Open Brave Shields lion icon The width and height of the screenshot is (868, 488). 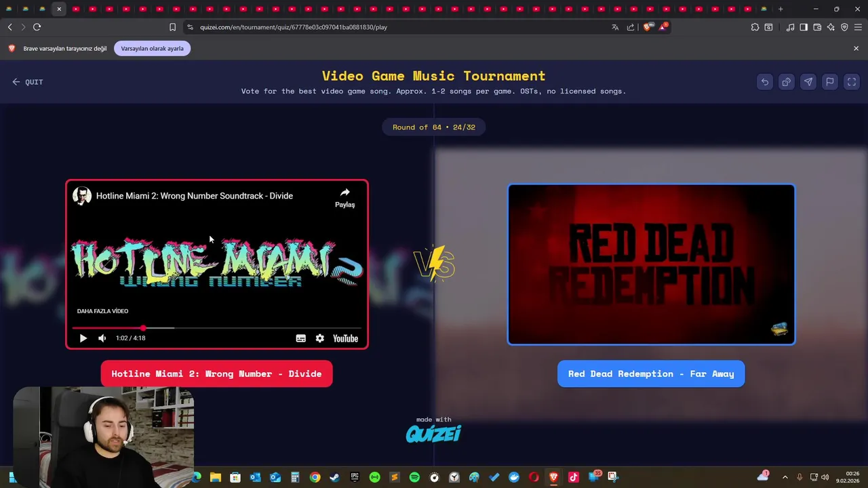[647, 27]
